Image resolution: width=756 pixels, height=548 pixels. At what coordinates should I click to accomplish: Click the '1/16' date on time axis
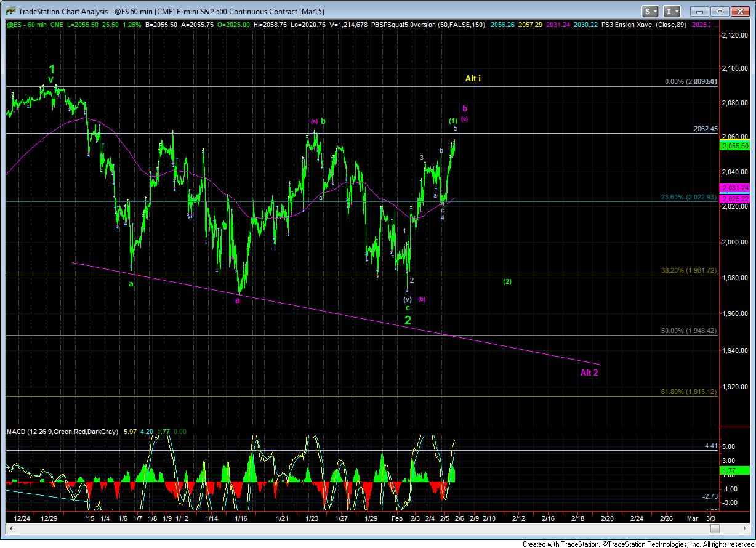(x=241, y=520)
